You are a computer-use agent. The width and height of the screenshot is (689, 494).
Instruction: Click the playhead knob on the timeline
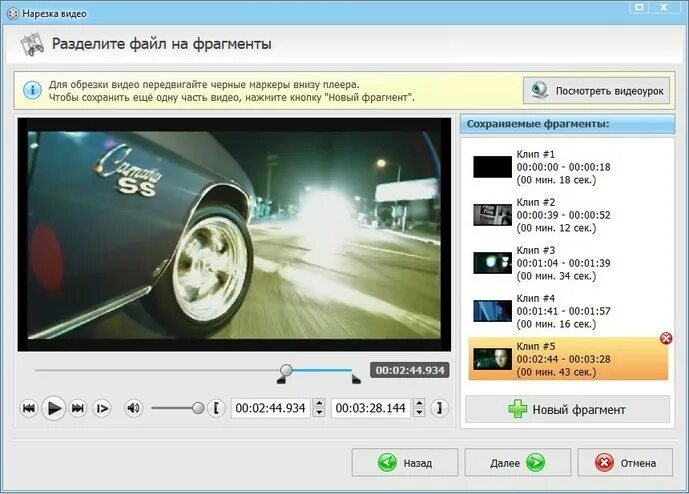[286, 370]
